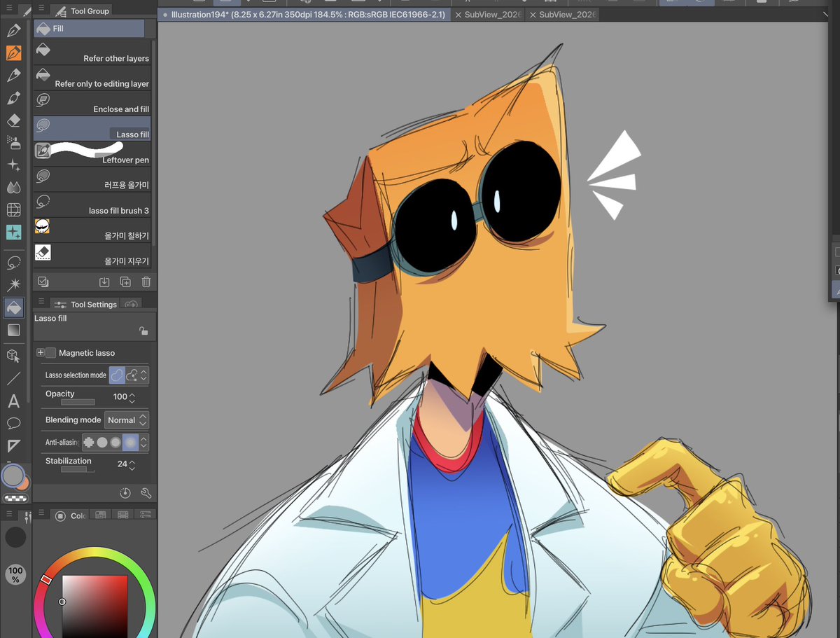The height and width of the screenshot is (638, 840).
Task: Select the orange highlighted pen tool
Action: [x=13, y=53]
